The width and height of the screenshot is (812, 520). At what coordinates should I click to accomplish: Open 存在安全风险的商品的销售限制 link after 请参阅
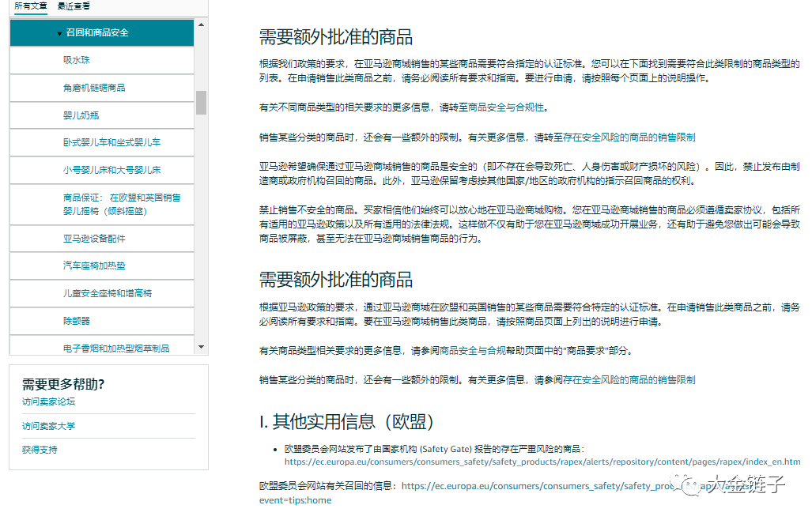pos(629,380)
